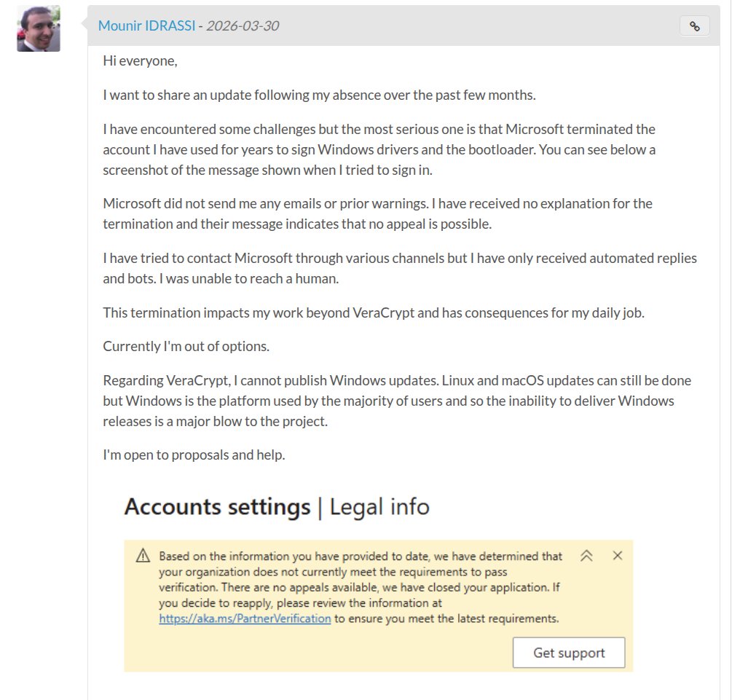The image size is (732, 700).
Task: Click the warning triangle icon in the banner
Action: 143,557
